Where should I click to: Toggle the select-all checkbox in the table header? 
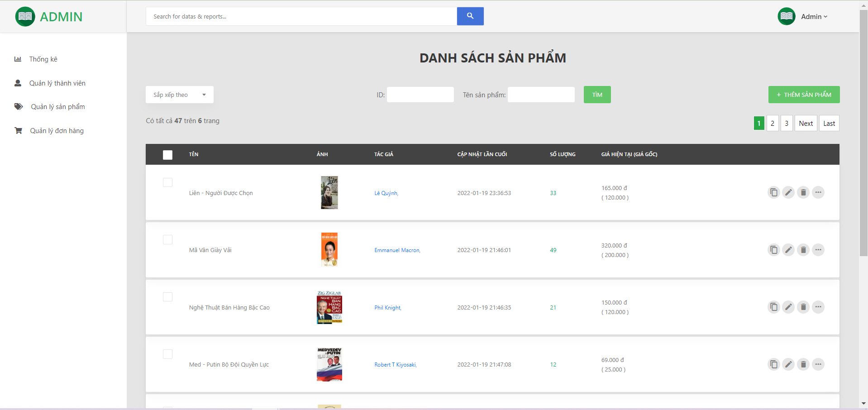coord(167,154)
